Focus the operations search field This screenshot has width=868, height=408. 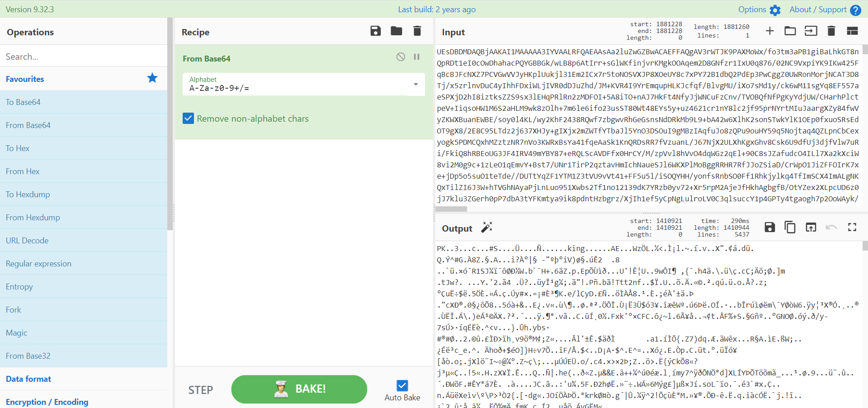tap(84, 57)
